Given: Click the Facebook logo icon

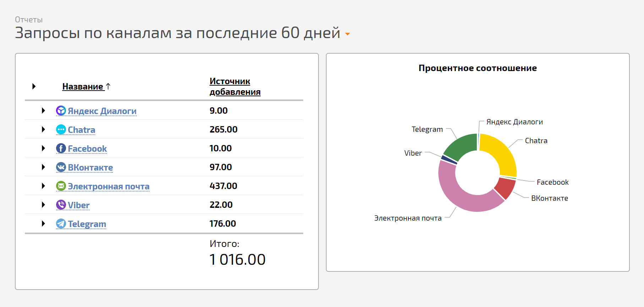Looking at the screenshot, I should coord(61,148).
